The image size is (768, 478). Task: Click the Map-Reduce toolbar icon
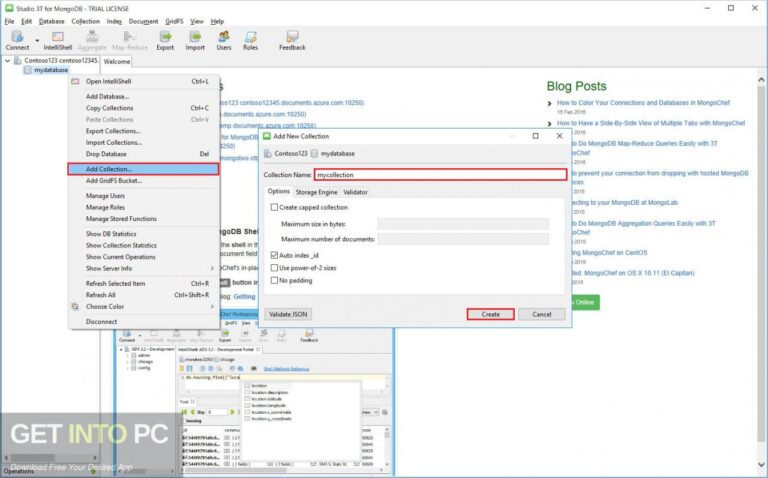pyautogui.click(x=129, y=41)
